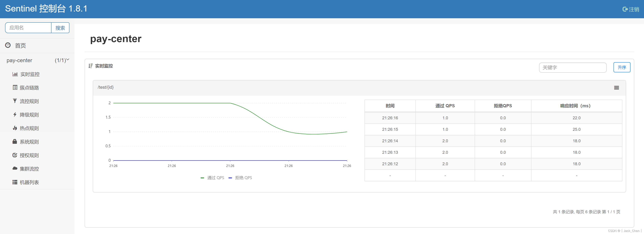Click the list icon next to 簇点链路

point(15,88)
